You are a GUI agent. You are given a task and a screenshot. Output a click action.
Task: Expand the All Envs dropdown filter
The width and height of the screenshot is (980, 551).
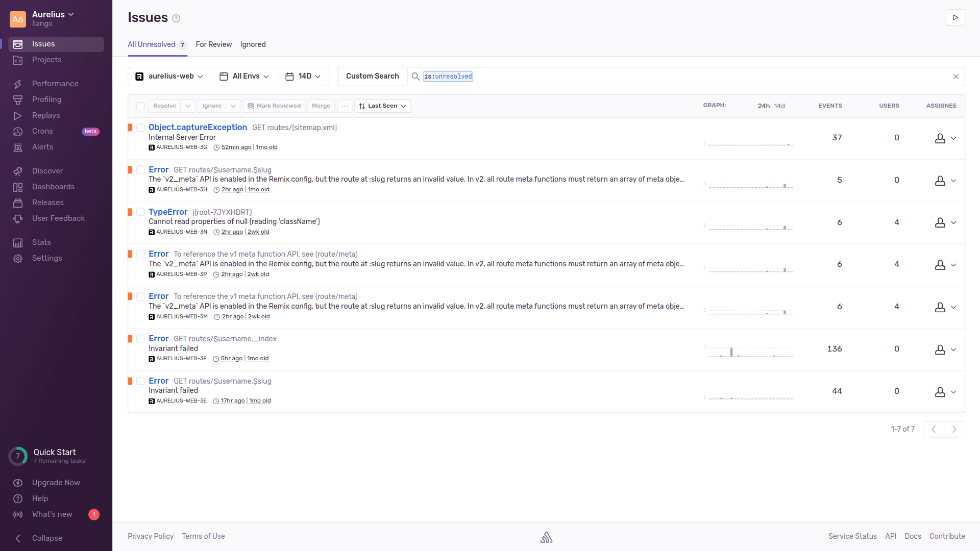(245, 76)
